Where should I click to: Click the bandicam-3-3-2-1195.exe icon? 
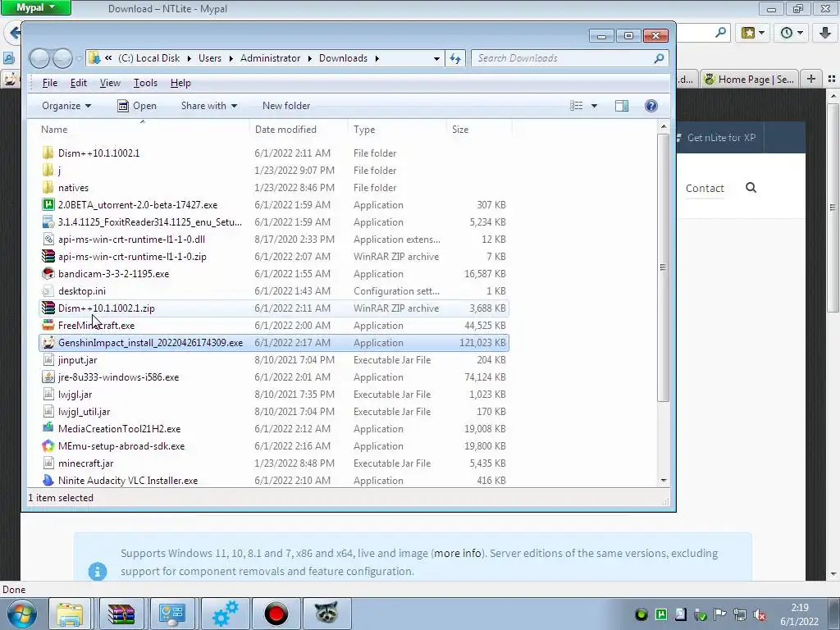(x=48, y=274)
